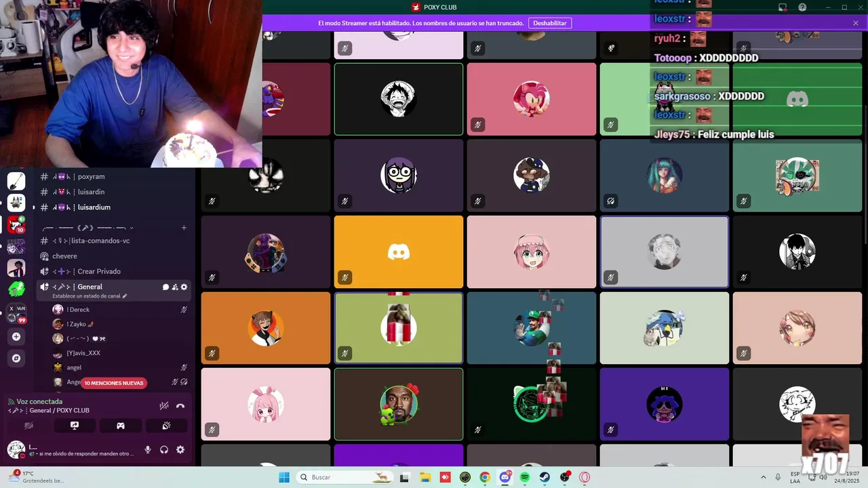Open the Windows Start menu
The width and height of the screenshot is (868, 488).
tap(284, 477)
